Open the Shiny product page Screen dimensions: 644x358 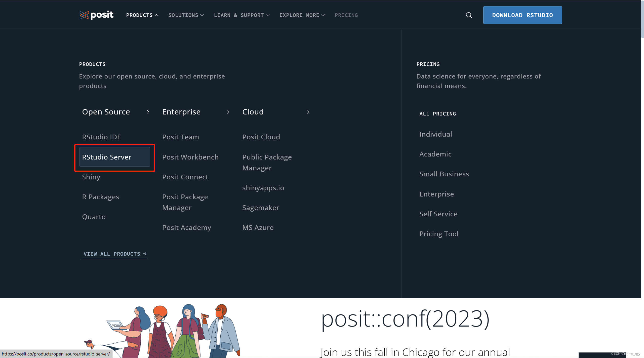pos(91,177)
